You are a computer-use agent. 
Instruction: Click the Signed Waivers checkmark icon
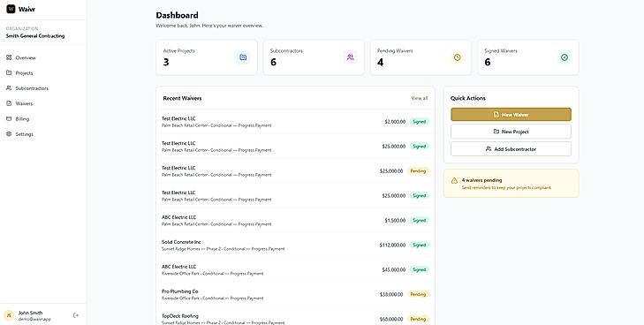(x=564, y=57)
